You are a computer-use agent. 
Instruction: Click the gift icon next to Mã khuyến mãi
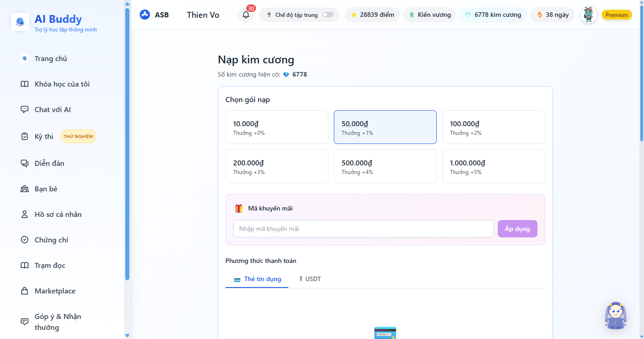pos(239,208)
